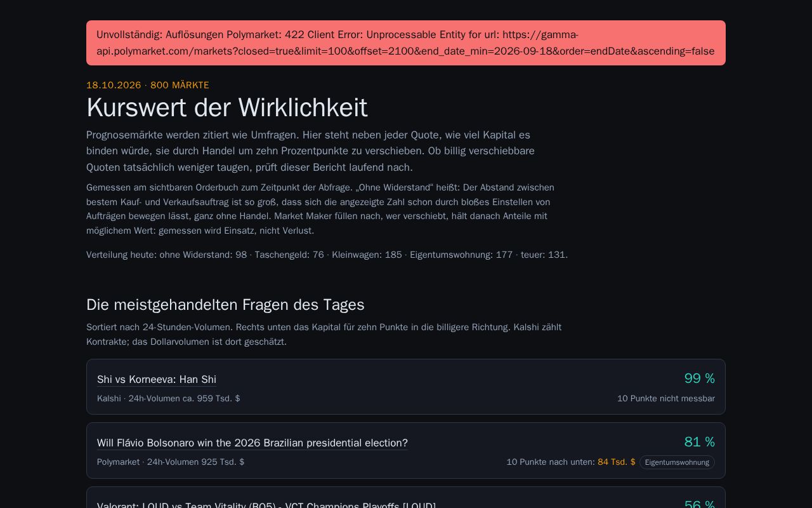
Task: Click 'Die meistgehandelten Fragen des Tages' heading
Action: pos(225,305)
